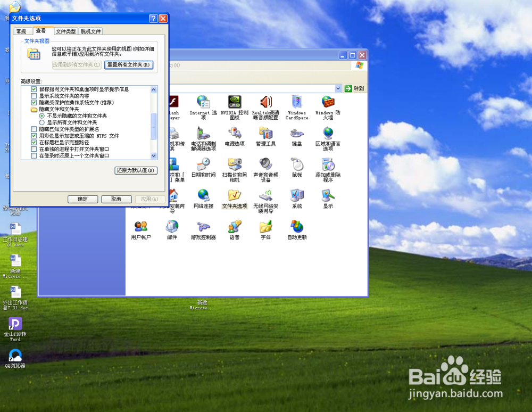Enable 在单独的进程中打开文件夹窗口 checkbox
Screen dimensions: 532x412
pyautogui.click(x=34, y=149)
